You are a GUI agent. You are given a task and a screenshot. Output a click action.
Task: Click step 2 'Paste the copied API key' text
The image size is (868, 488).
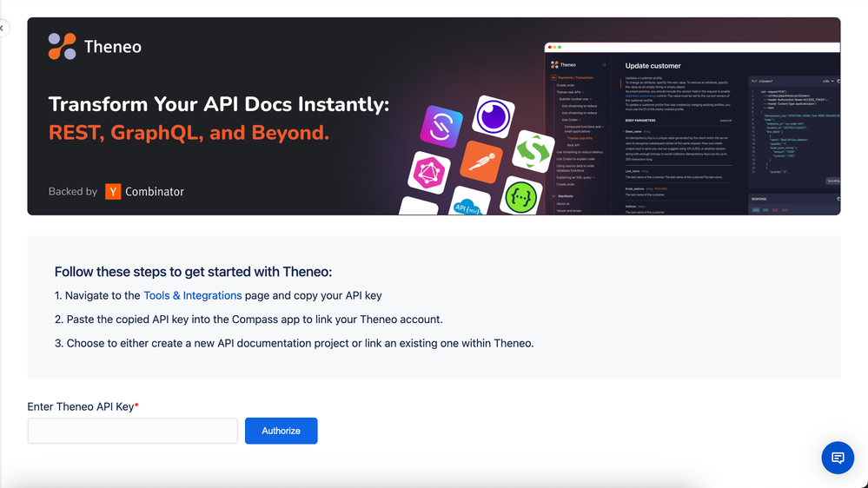point(248,320)
